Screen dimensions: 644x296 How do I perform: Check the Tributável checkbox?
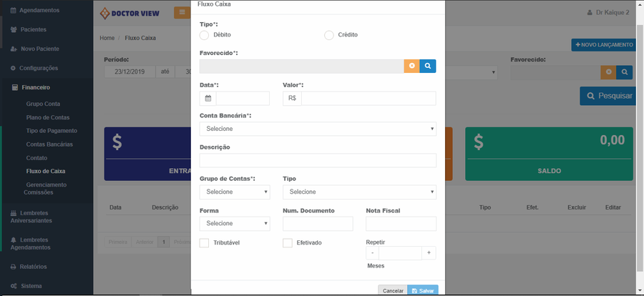point(204,243)
